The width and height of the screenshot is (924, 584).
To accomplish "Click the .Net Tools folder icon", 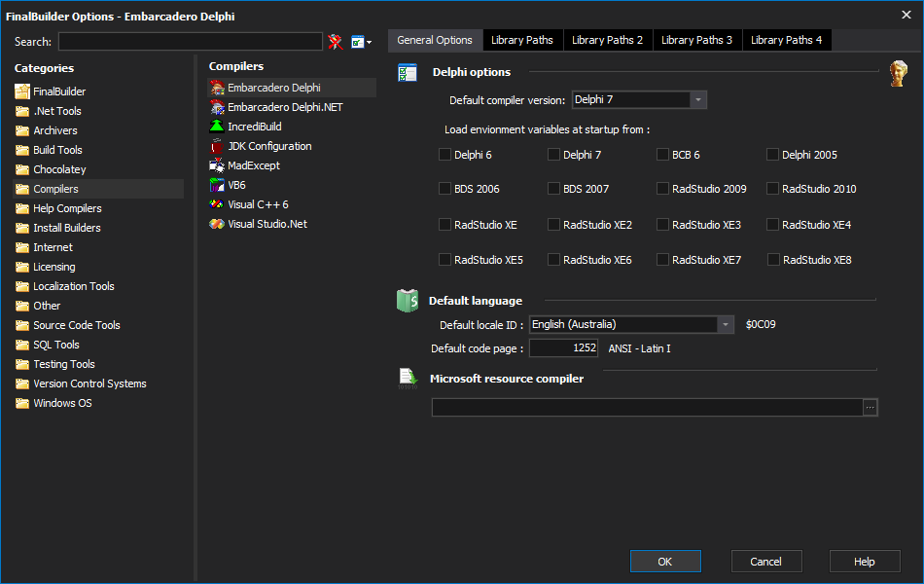I will point(22,111).
